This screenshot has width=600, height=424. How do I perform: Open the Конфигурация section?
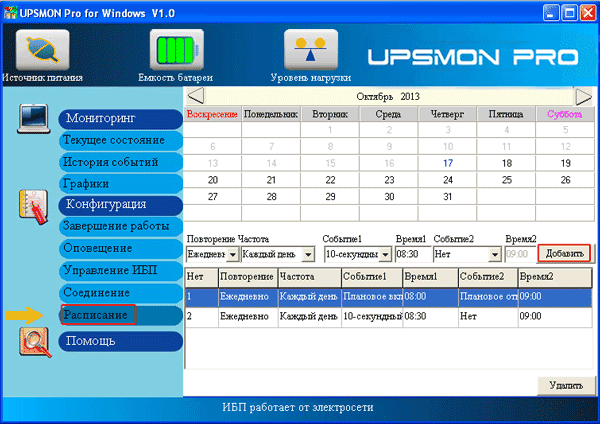[x=121, y=205]
